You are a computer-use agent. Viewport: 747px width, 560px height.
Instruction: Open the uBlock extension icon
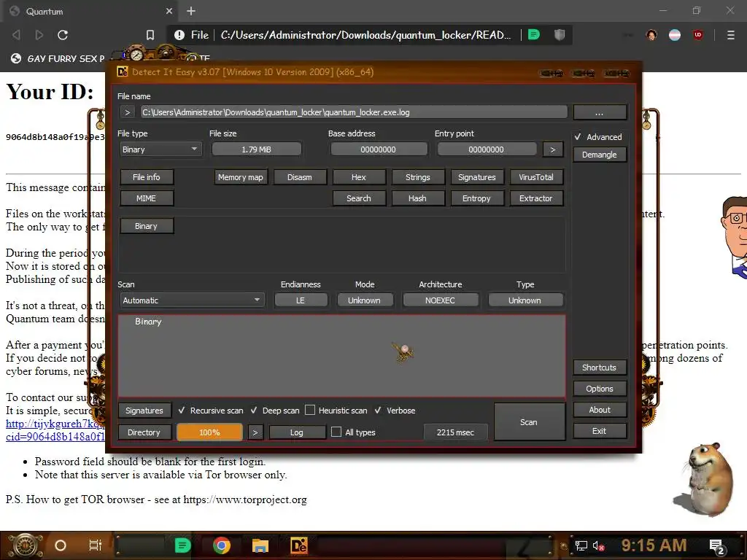[698, 35]
